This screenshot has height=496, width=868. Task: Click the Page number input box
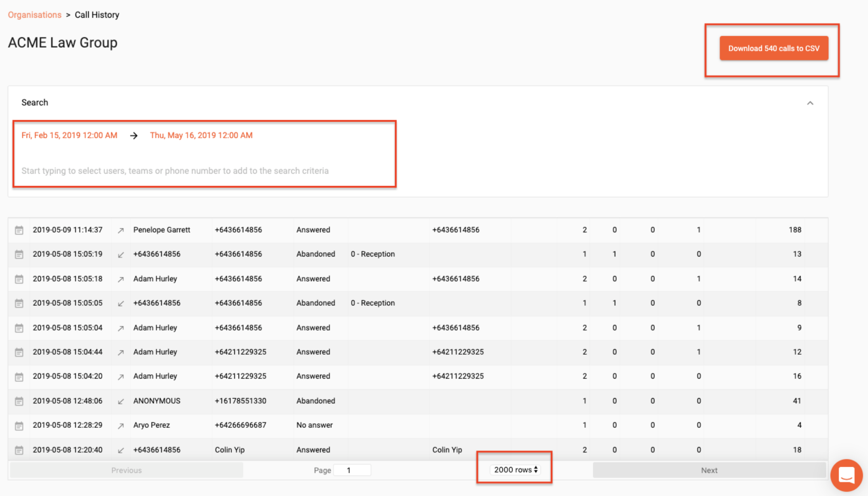tap(352, 470)
